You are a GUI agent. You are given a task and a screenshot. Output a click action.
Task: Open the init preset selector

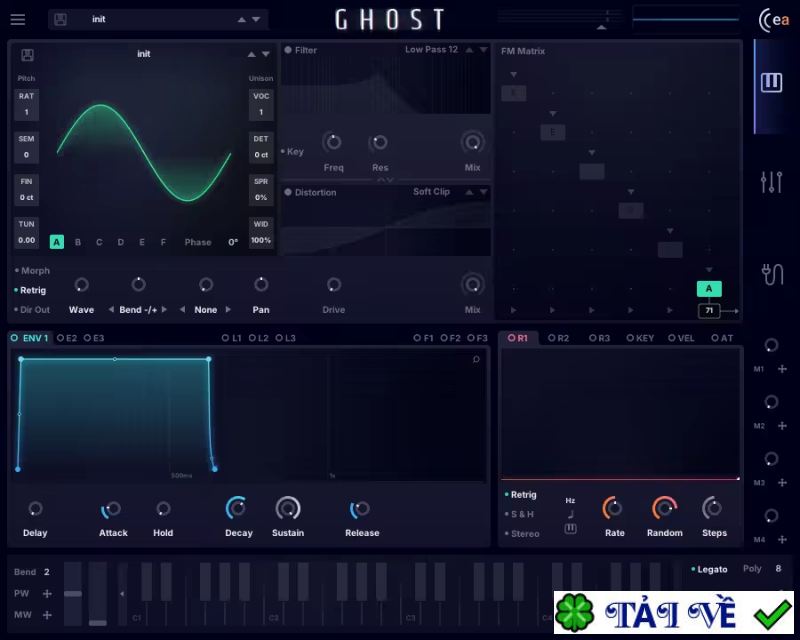pos(150,19)
